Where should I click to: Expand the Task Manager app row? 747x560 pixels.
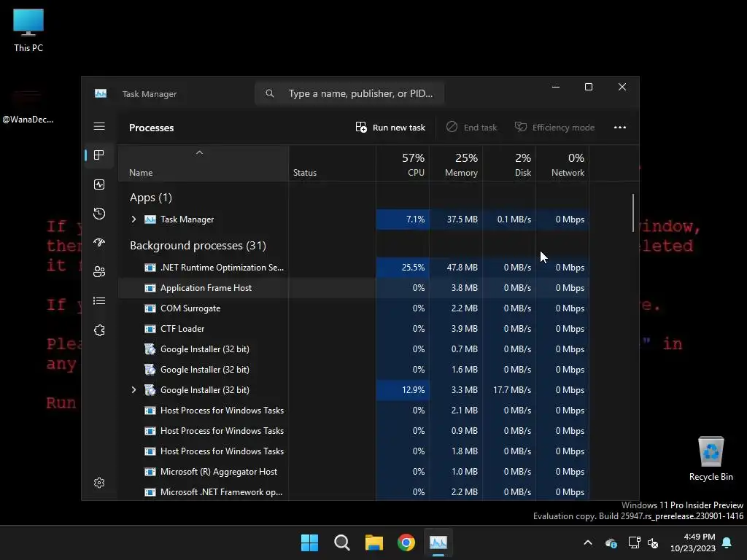click(134, 219)
